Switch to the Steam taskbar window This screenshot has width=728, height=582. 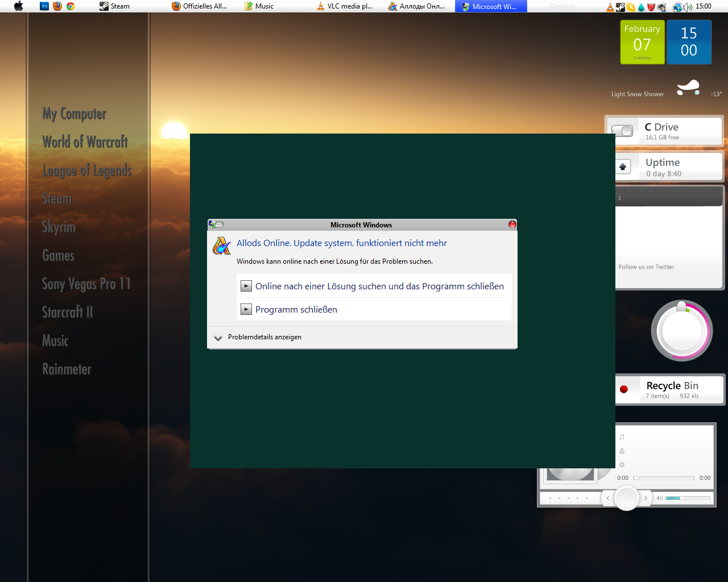coord(115,6)
